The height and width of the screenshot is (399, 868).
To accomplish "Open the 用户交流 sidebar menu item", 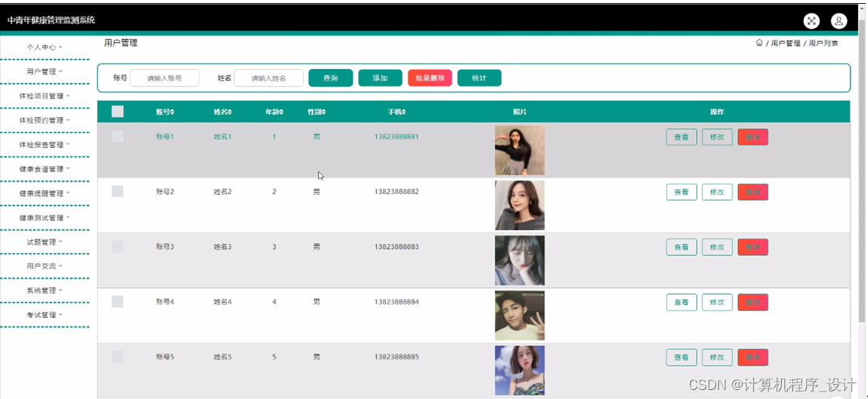I will [45, 266].
